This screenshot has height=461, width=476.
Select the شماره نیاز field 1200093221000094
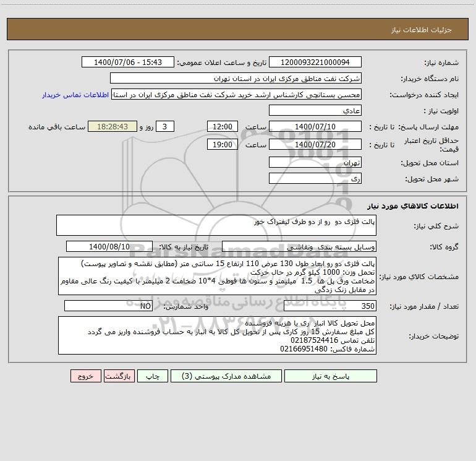(x=315, y=62)
